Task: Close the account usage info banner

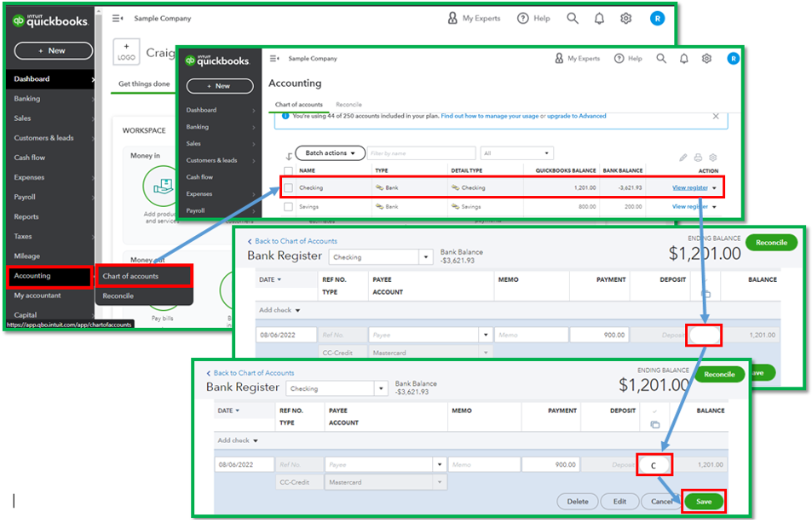Action: [715, 116]
